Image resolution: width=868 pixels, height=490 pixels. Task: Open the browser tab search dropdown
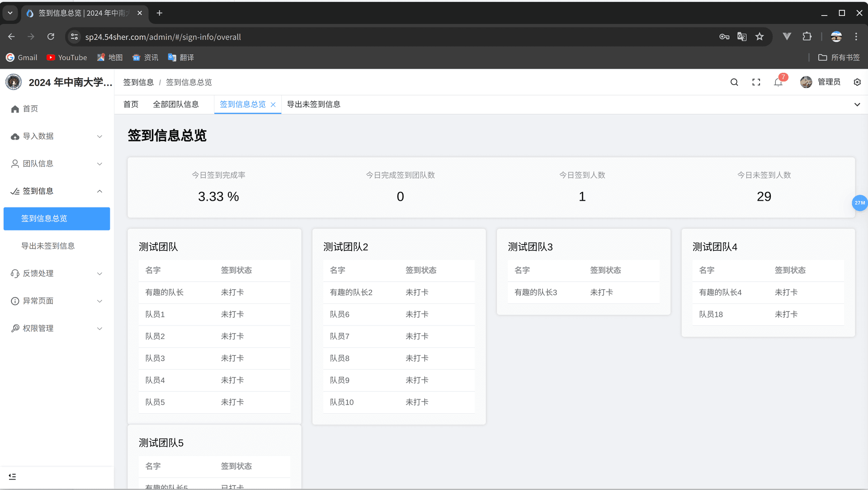click(10, 13)
